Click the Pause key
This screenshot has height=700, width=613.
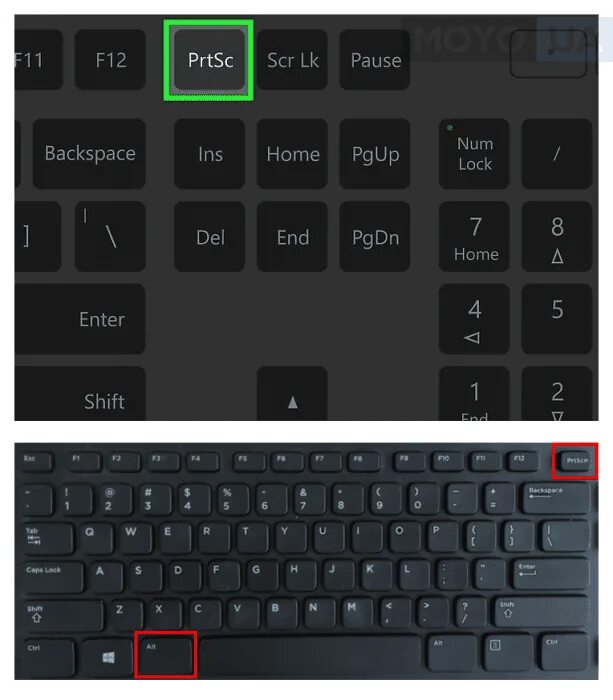[375, 60]
